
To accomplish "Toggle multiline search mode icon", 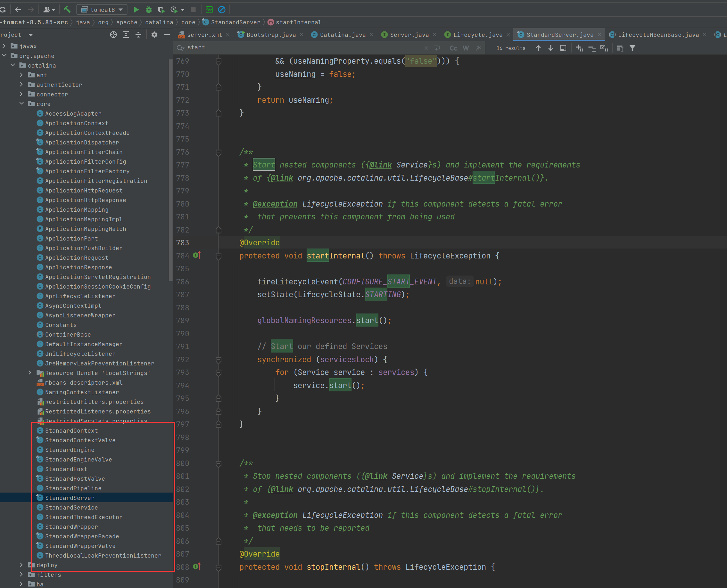I will 620,48.
